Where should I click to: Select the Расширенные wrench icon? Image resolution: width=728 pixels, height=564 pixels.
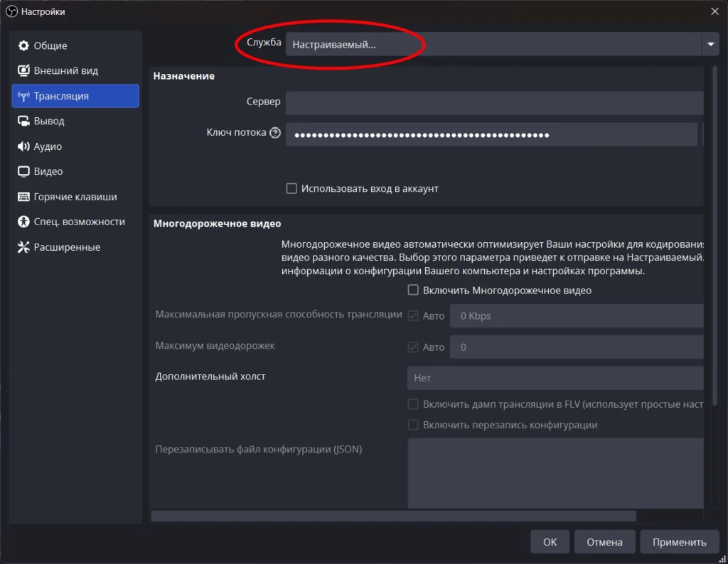pos(24,247)
